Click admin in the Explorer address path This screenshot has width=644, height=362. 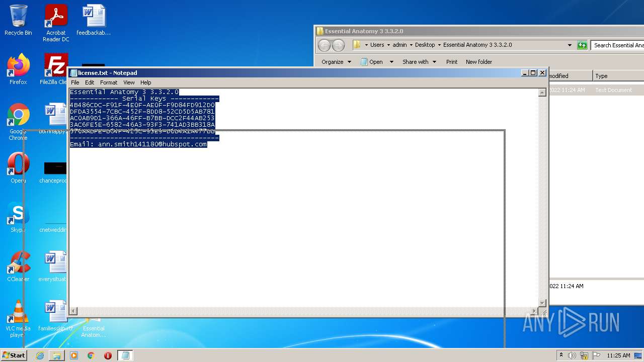coord(399,45)
